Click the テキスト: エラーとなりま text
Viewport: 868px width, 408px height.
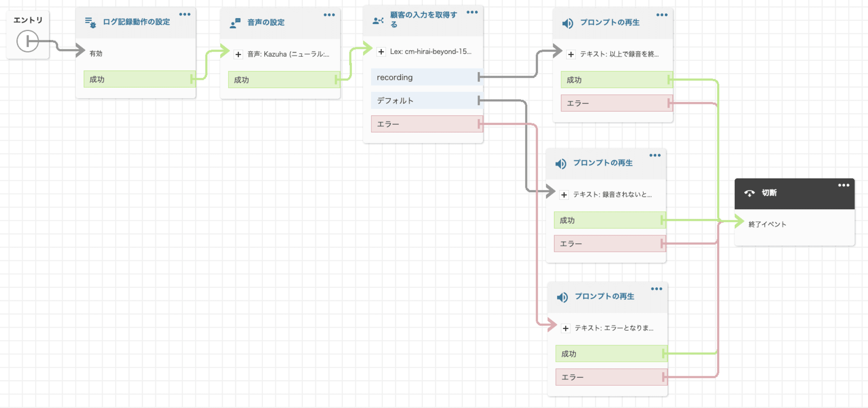coord(614,328)
